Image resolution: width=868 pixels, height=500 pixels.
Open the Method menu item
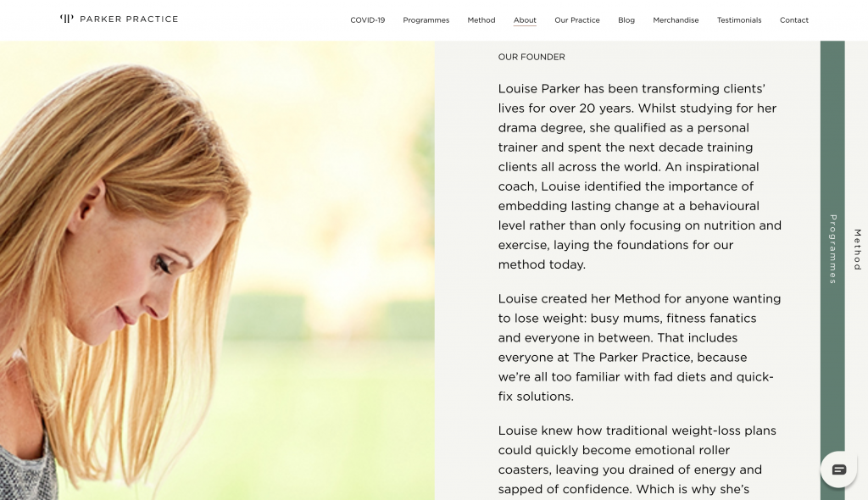[481, 20]
